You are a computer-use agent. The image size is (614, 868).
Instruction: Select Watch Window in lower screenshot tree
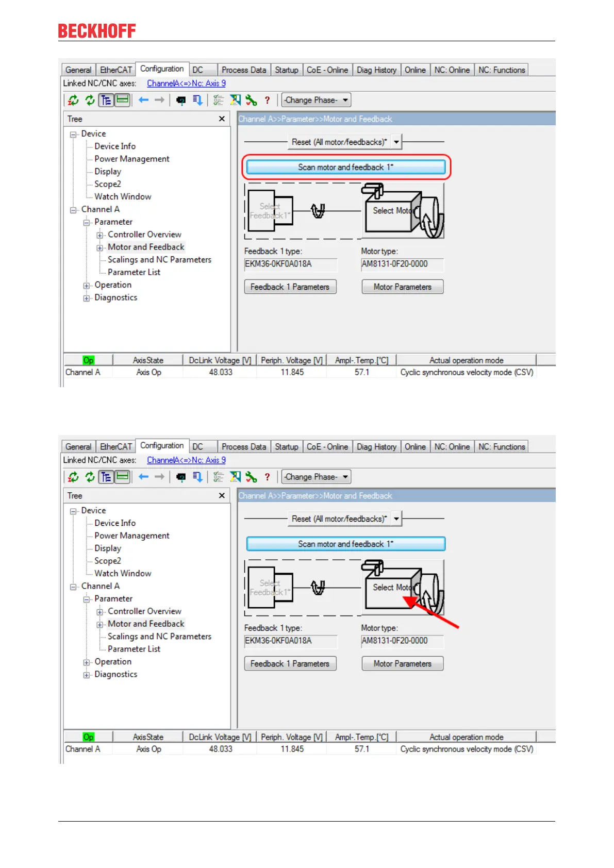[x=123, y=573]
